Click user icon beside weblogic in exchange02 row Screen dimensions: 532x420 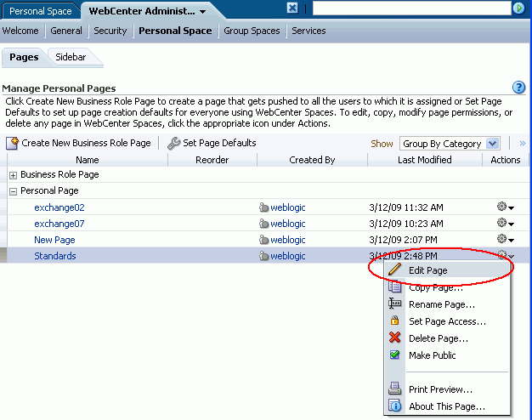263,207
